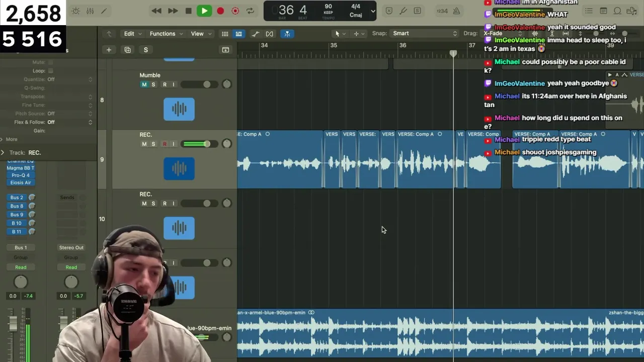Toggle Cycle mode
The image size is (644, 362).
pyautogui.click(x=250, y=11)
